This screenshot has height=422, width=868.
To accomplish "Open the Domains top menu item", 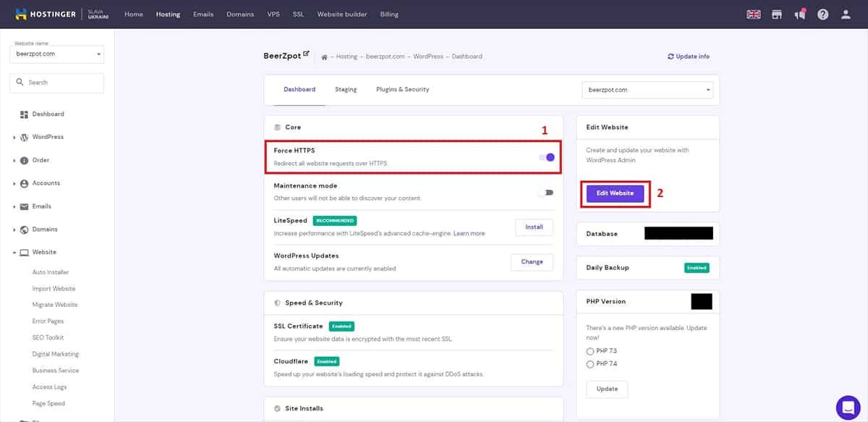I will 240,14.
